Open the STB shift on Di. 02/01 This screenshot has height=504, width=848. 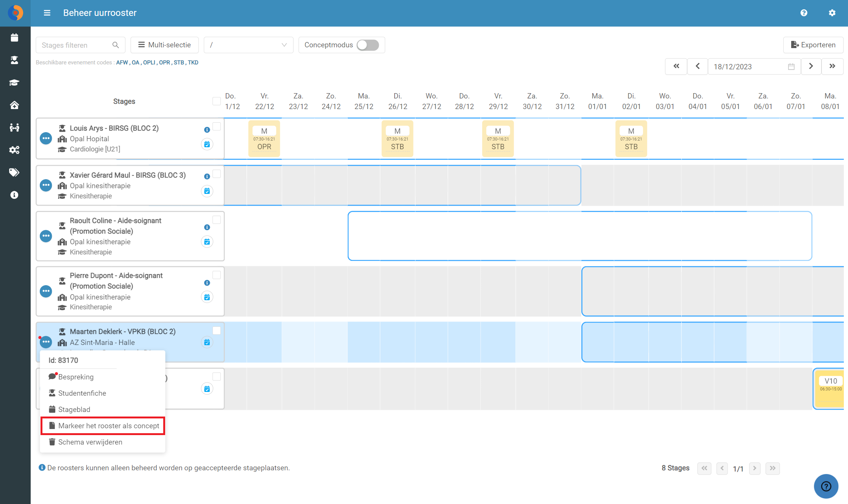631,139
